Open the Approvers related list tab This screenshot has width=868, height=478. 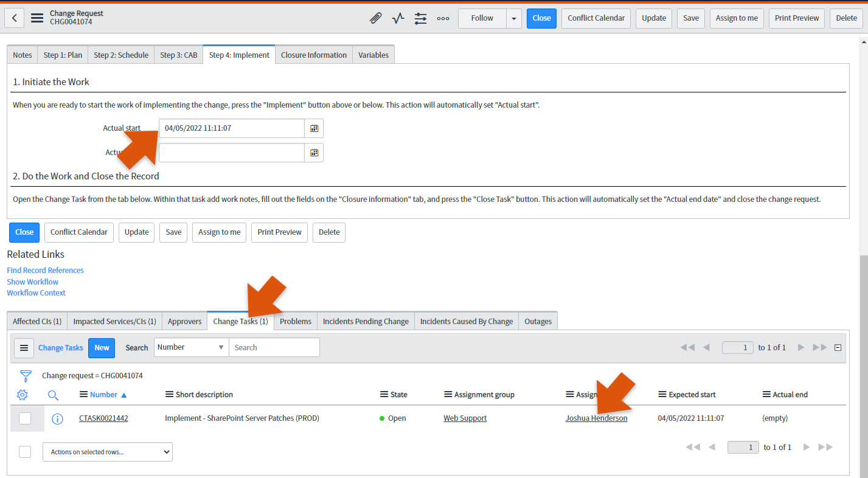pyautogui.click(x=184, y=321)
